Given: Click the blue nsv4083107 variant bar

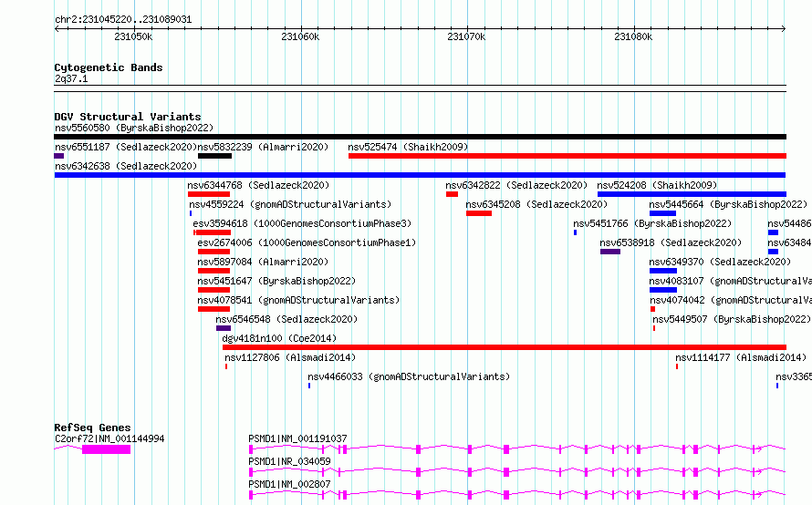Looking at the screenshot, I should (x=663, y=290).
